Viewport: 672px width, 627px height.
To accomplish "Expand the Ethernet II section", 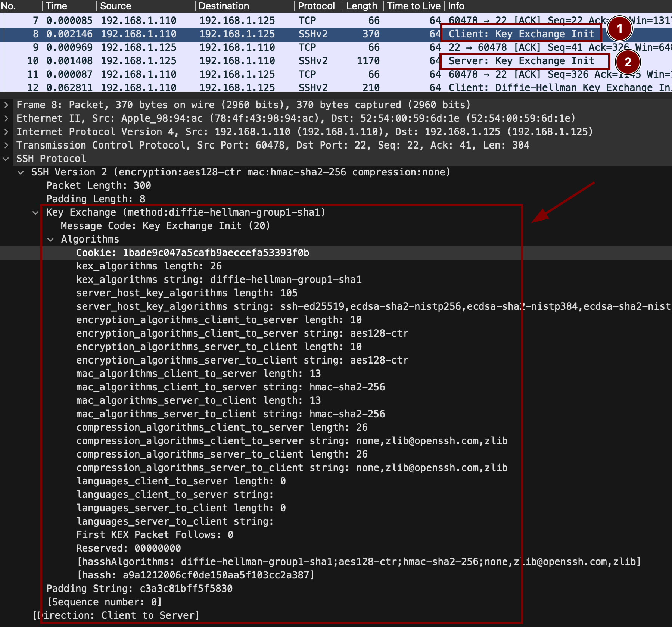I will 6,118.
